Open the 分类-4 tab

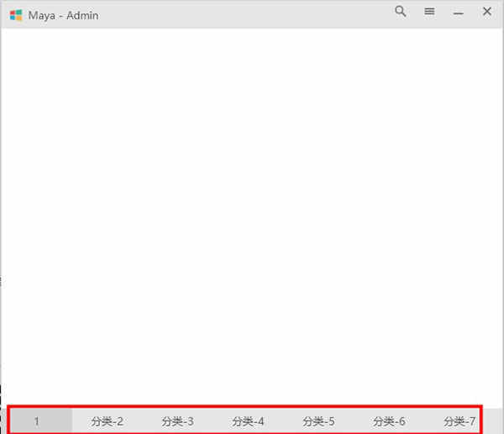(248, 421)
